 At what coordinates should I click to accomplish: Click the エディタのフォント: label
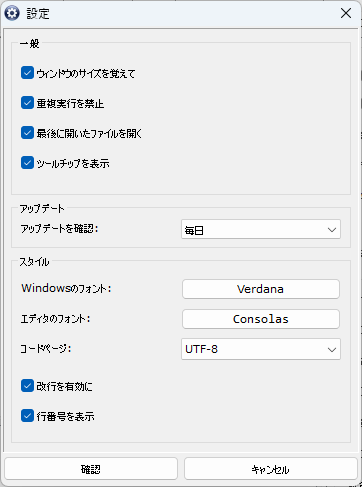pyautogui.click(x=56, y=319)
